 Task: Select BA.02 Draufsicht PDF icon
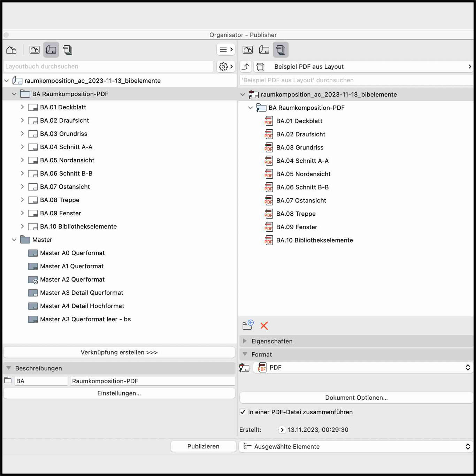pos(269,134)
